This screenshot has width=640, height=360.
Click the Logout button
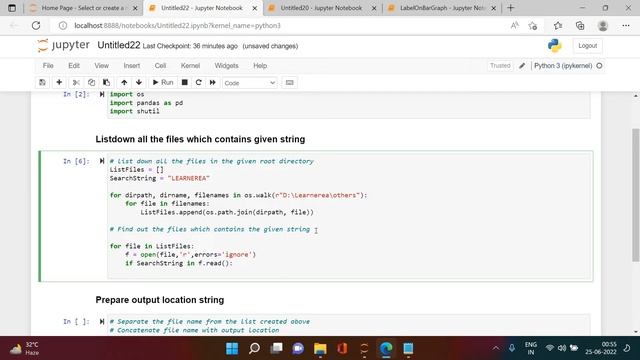point(587,46)
